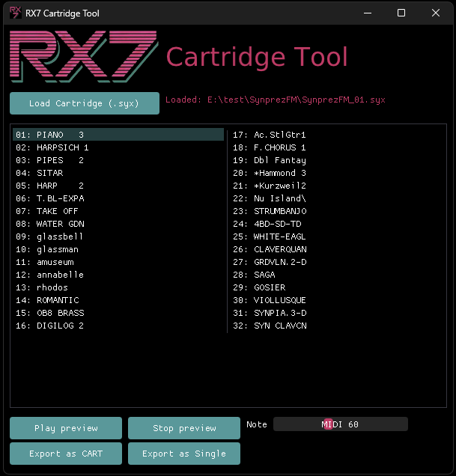Select patch 07: TAKE OFF
456x476 pixels.
pos(118,211)
